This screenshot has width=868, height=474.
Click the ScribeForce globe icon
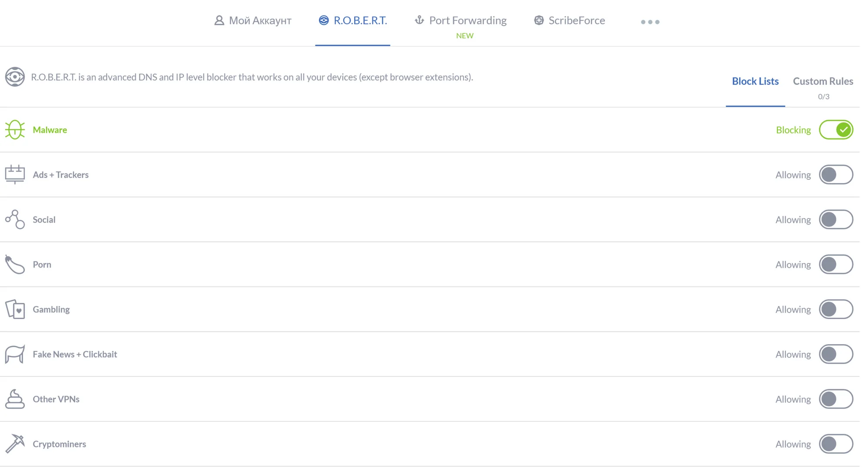[x=539, y=20]
